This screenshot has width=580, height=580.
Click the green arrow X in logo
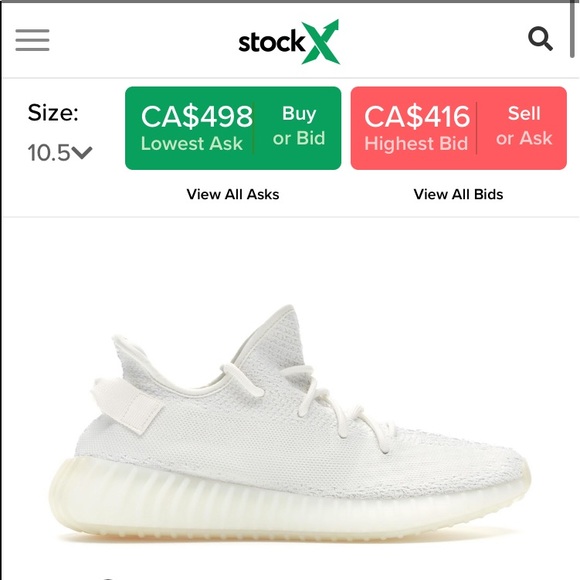click(x=320, y=41)
